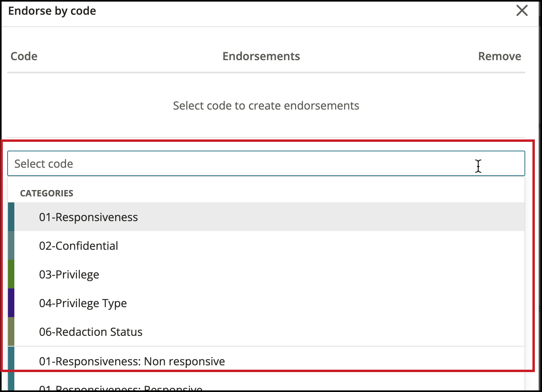Screen dimensions: 542x392
Task: Click the Endorsements column header
Action: coord(261,56)
